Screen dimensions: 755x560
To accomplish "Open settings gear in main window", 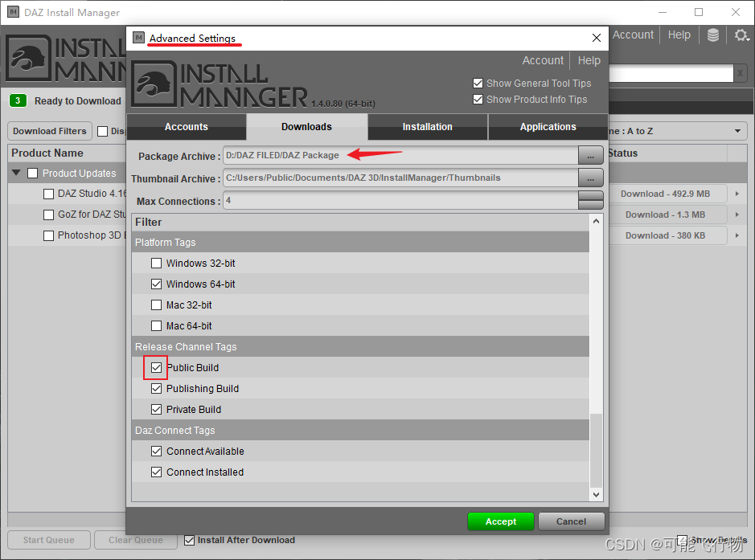I will click(x=741, y=35).
